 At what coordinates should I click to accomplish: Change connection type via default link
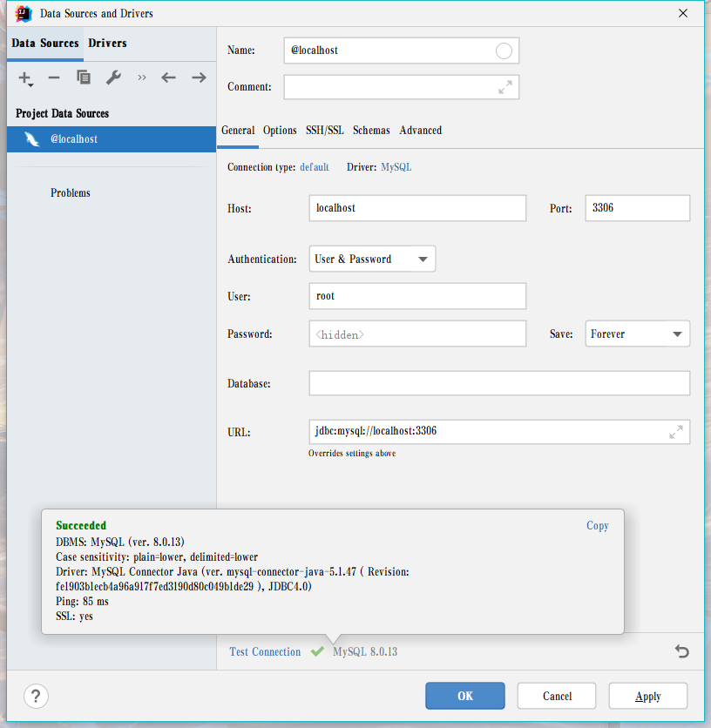pyautogui.click(x=315, y=167)
